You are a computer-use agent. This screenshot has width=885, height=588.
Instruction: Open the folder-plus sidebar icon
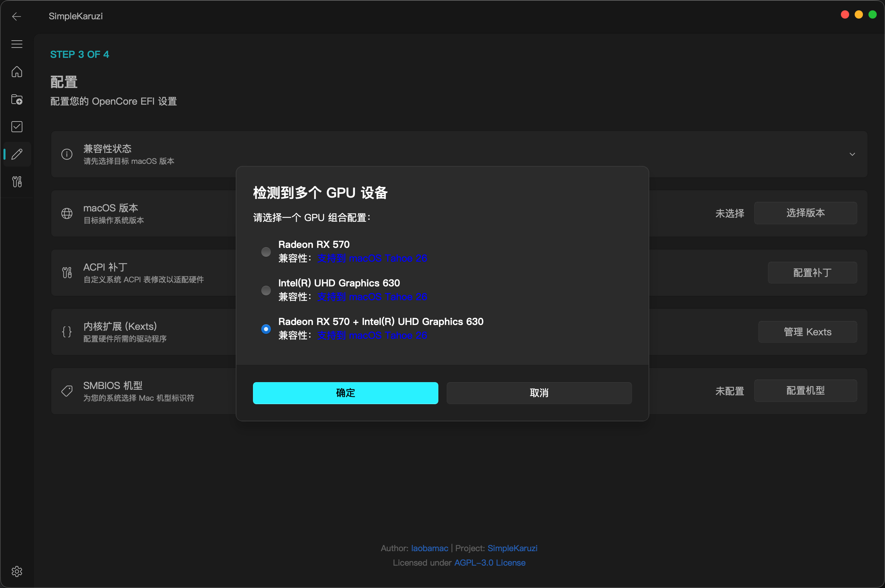coord(17,99)
